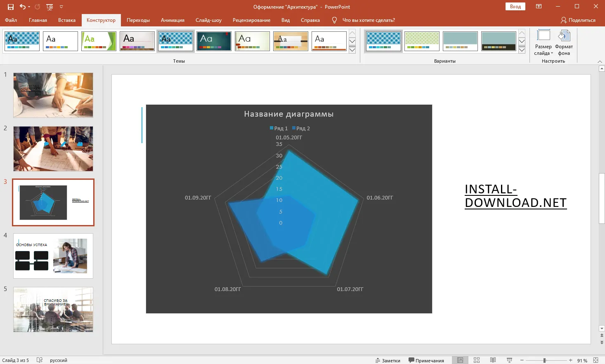605x364 pixels.
Task: Click the Save icon in quick access toolbar
Action: click(x=11, y=7)
